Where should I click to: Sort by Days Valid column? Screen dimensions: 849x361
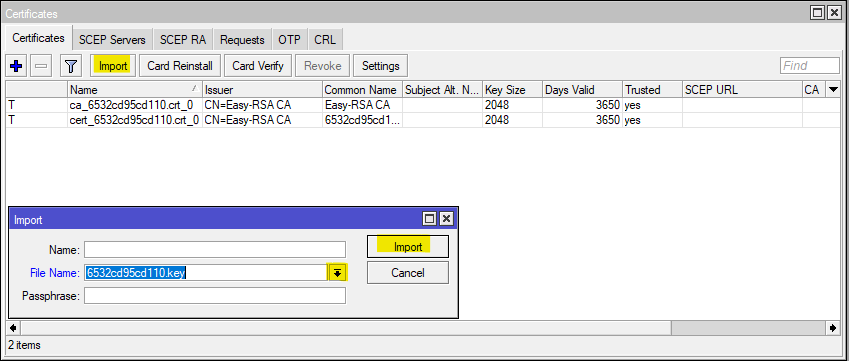(x=583, y=89)
